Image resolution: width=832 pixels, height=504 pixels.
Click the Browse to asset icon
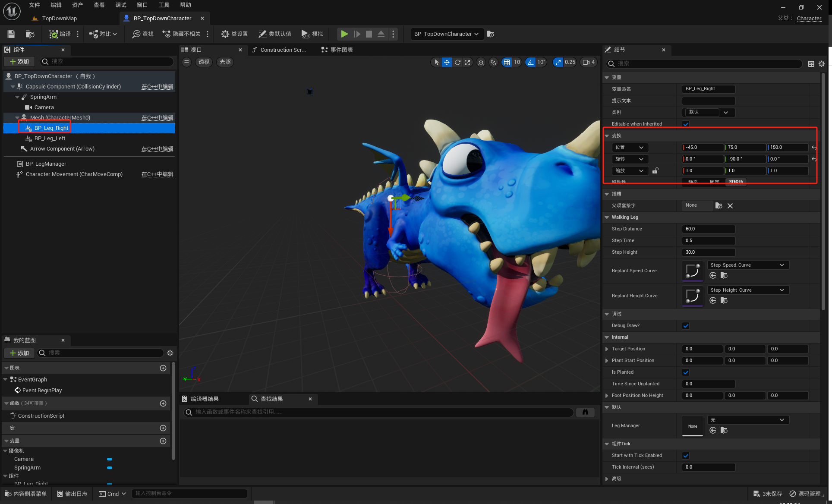click(30, 34)
